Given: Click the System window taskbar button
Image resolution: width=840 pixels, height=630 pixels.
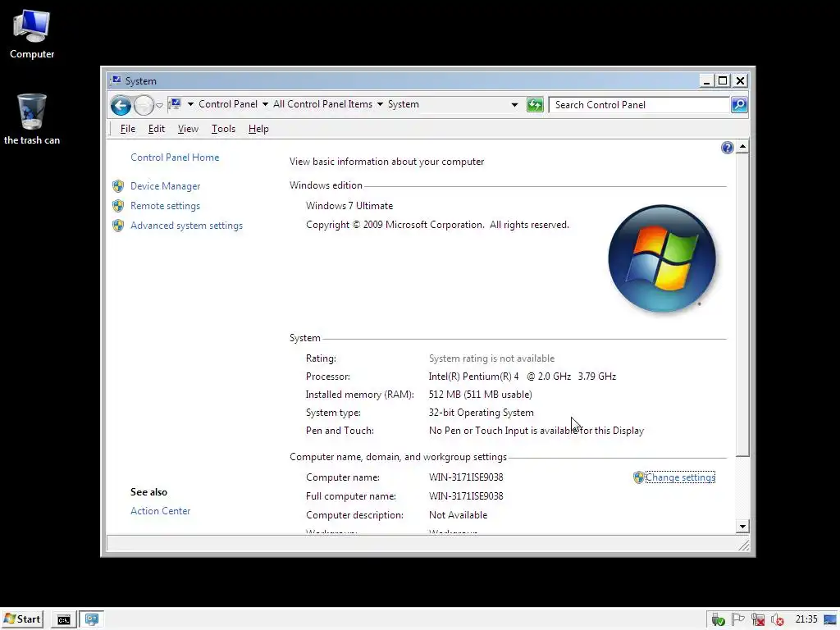Looking at the screenshot, I should point(92,620).
